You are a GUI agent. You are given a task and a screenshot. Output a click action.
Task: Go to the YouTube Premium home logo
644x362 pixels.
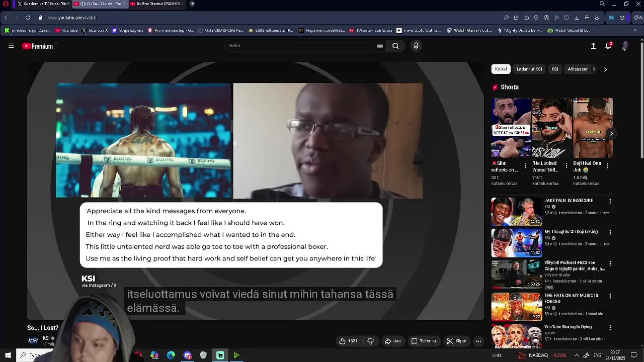click(39, 46)
